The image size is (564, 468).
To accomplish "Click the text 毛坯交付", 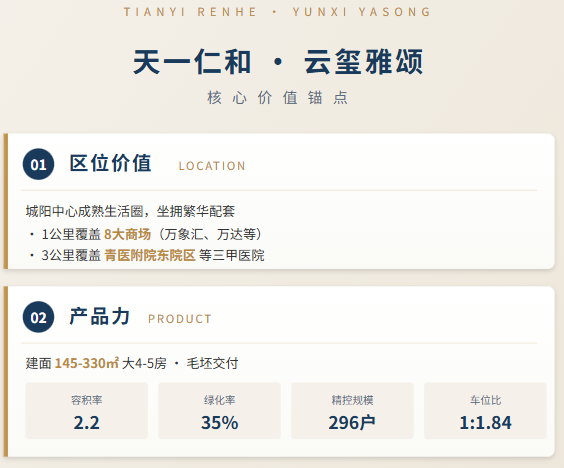I will coord(212,363).
